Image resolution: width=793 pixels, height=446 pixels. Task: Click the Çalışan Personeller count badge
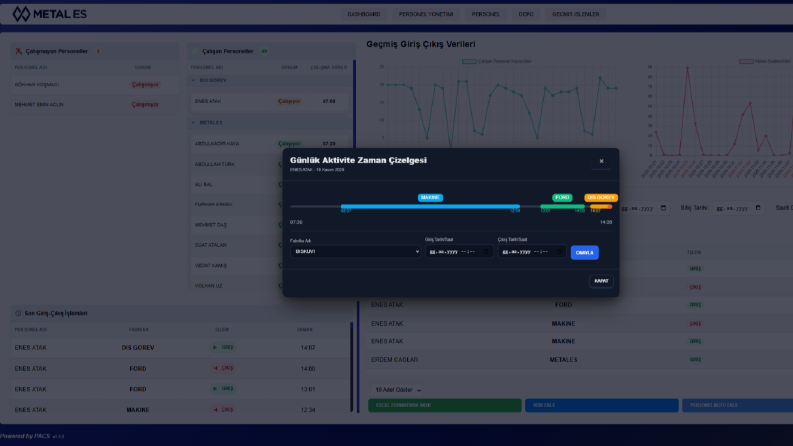(264, 51)
